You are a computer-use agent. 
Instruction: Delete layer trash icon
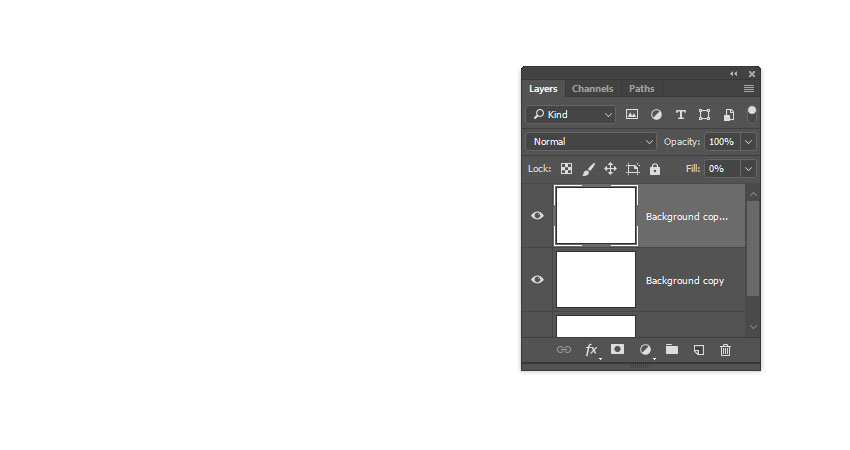pyautogui.click(x=725, y=350)
